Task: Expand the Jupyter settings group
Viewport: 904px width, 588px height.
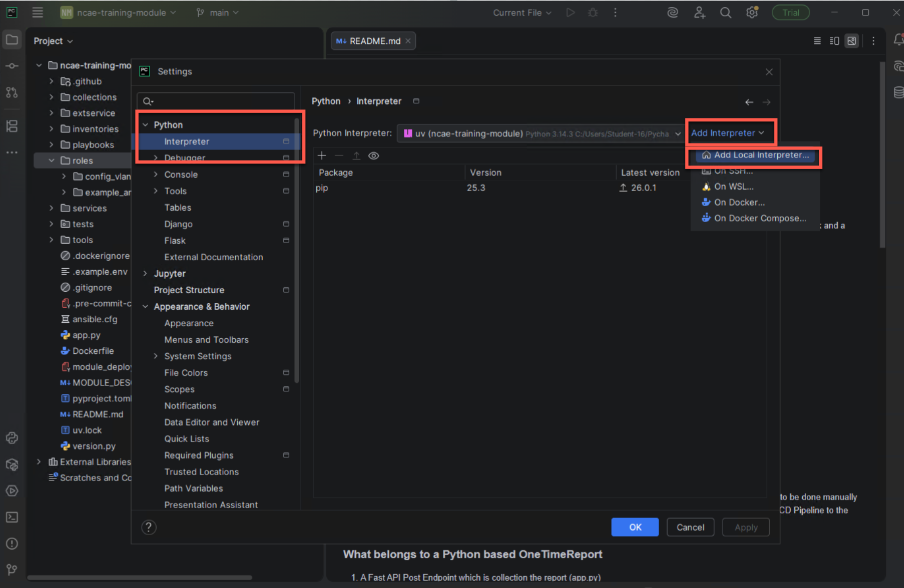Action: (145, 273)
